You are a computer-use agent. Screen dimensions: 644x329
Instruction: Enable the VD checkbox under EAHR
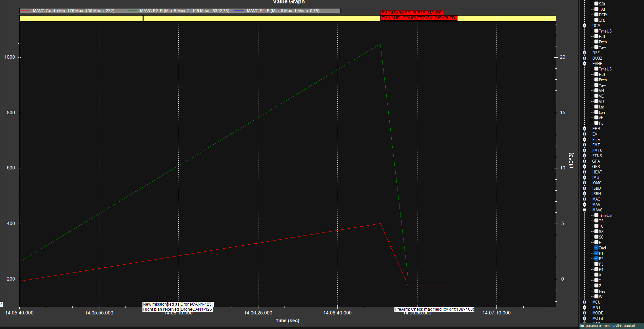pos(596,102)
